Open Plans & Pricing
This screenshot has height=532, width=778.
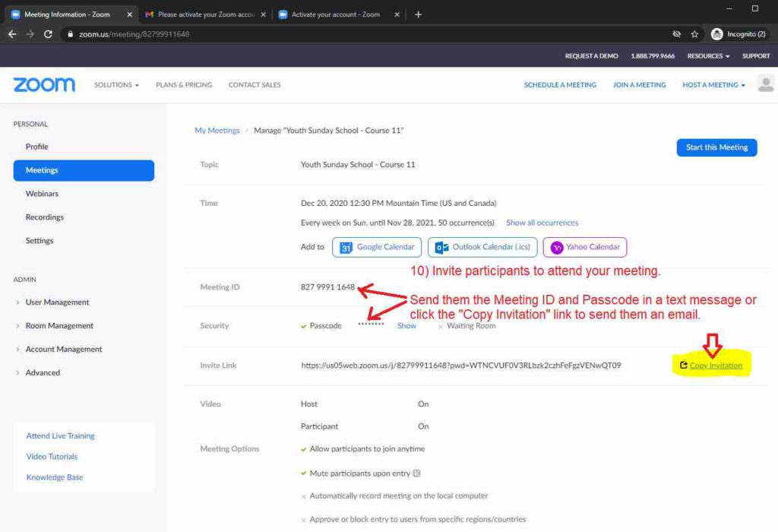(184, 85)
